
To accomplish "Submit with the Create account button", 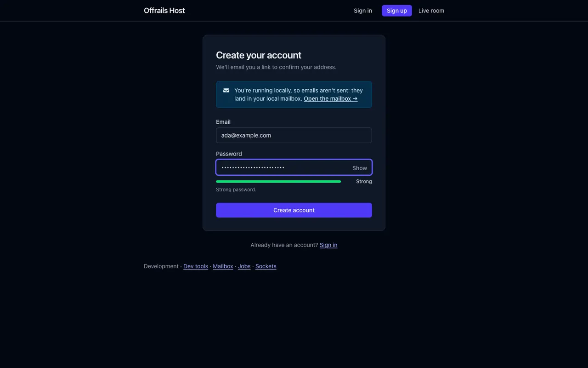I will click(294, 210).
